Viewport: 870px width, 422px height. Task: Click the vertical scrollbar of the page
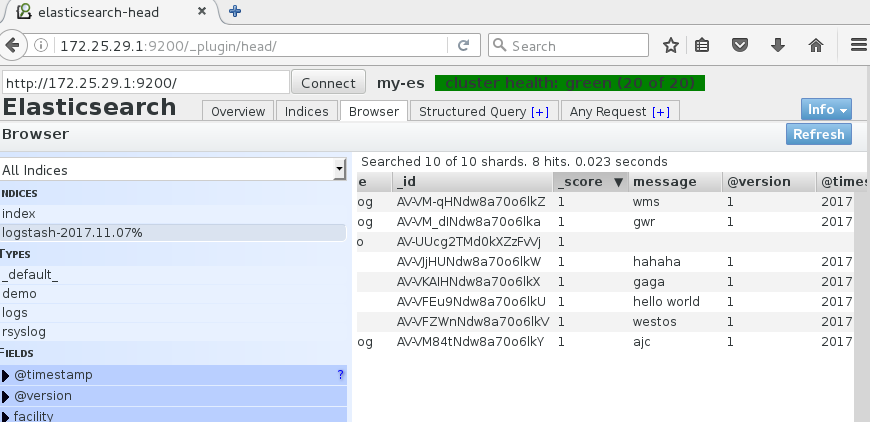862,305
